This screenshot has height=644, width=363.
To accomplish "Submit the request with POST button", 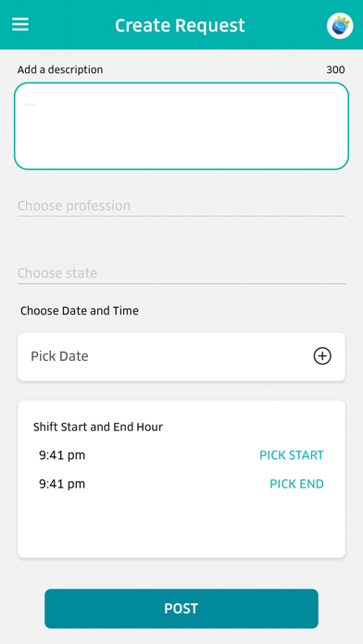I will [181, 609].
